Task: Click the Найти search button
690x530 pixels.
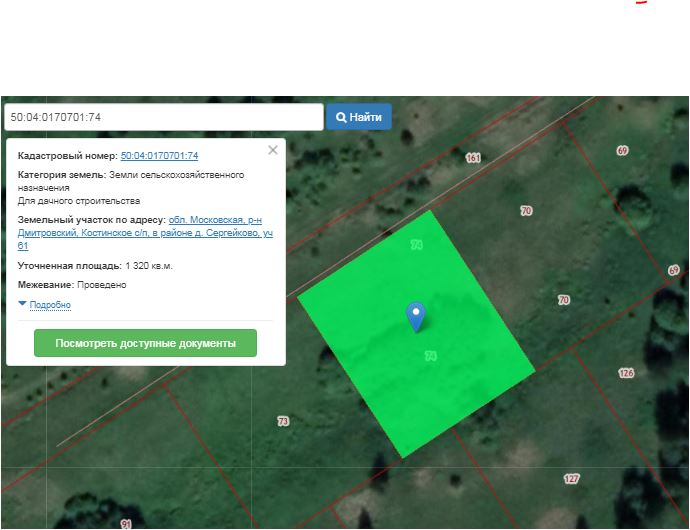Action: [359, 117]
